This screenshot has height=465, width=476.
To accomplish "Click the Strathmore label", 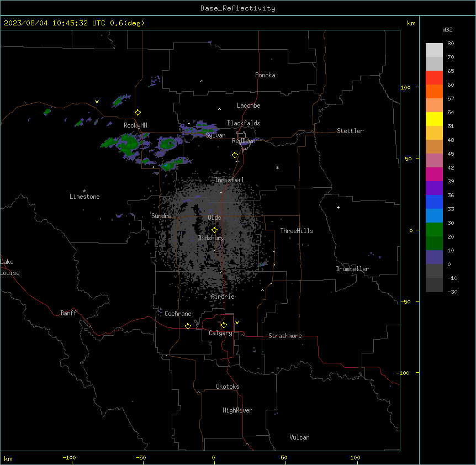I will point(285,336).
